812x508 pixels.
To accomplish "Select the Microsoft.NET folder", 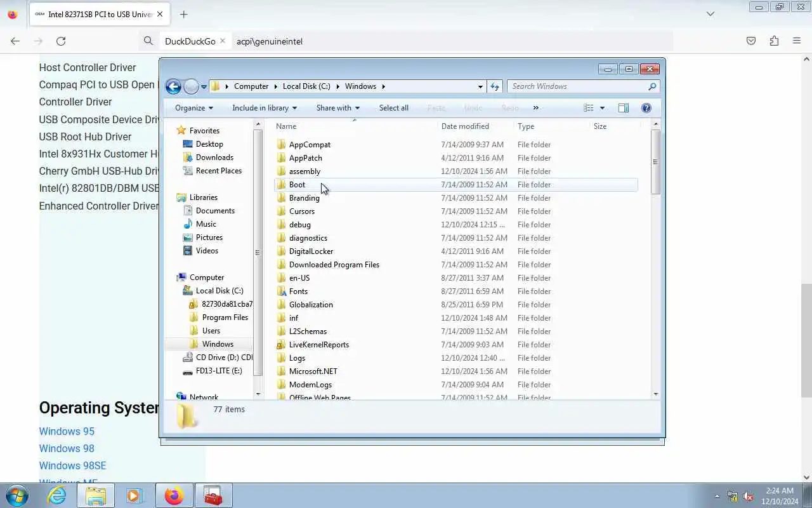I will (x=313, y=371).
